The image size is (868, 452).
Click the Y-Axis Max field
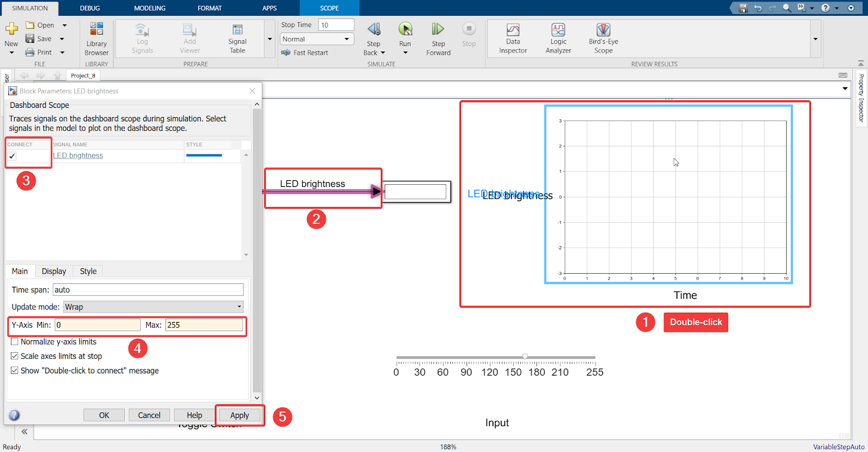[x=204, y=325]
